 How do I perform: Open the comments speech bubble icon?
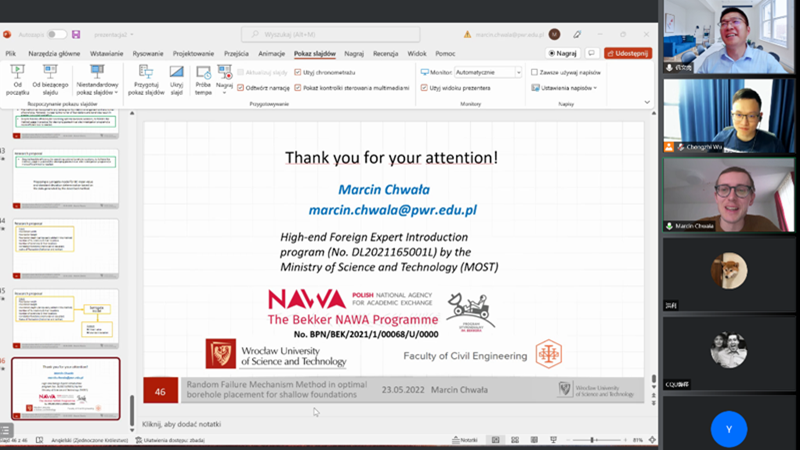(592, 53)
